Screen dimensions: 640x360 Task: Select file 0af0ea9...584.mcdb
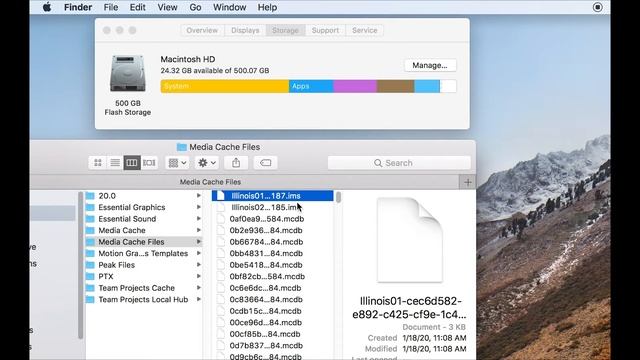coord(273,219)
